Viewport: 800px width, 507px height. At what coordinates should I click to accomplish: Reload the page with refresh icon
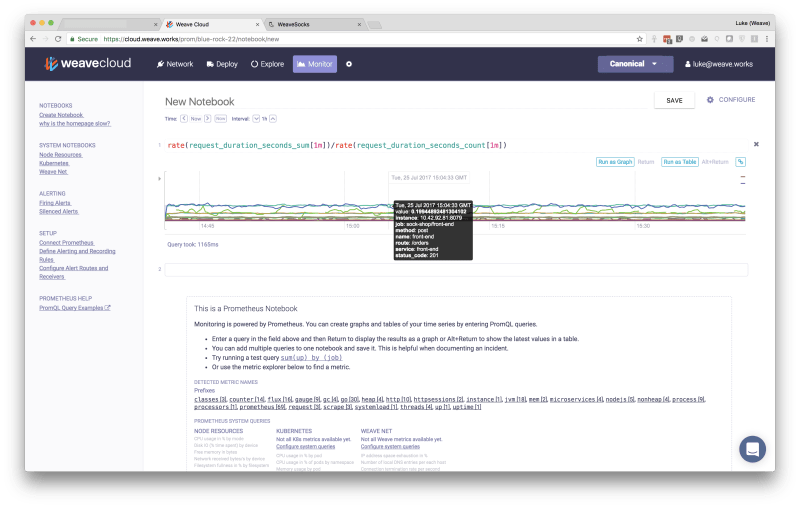tap(58, 39)
